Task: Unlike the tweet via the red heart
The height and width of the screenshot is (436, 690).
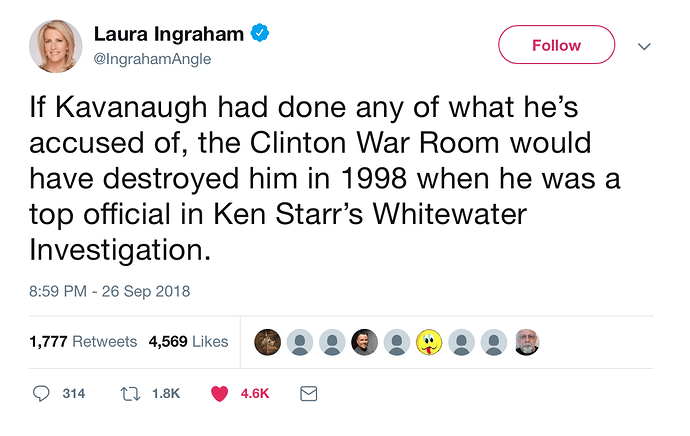Action: coord(220,394)
